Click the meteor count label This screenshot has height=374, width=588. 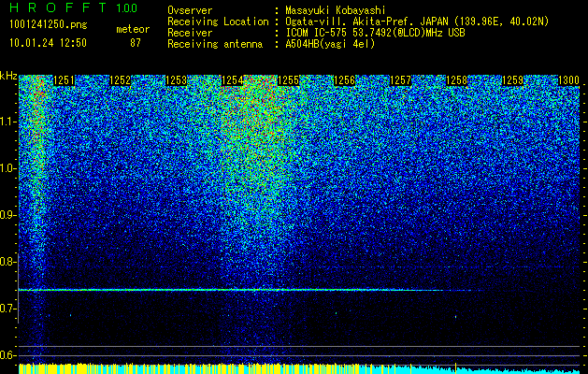click(133, 29)
